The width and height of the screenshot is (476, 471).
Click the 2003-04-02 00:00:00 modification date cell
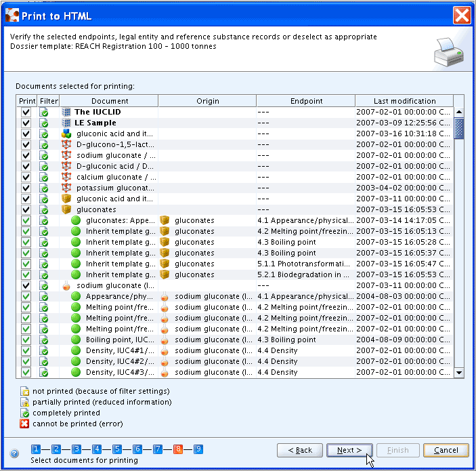tap(403, 188)
